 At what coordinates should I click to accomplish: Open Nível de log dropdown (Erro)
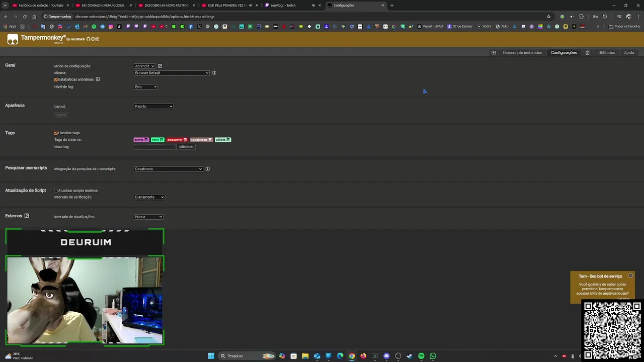pyautogui.click(x=146, y=87)
